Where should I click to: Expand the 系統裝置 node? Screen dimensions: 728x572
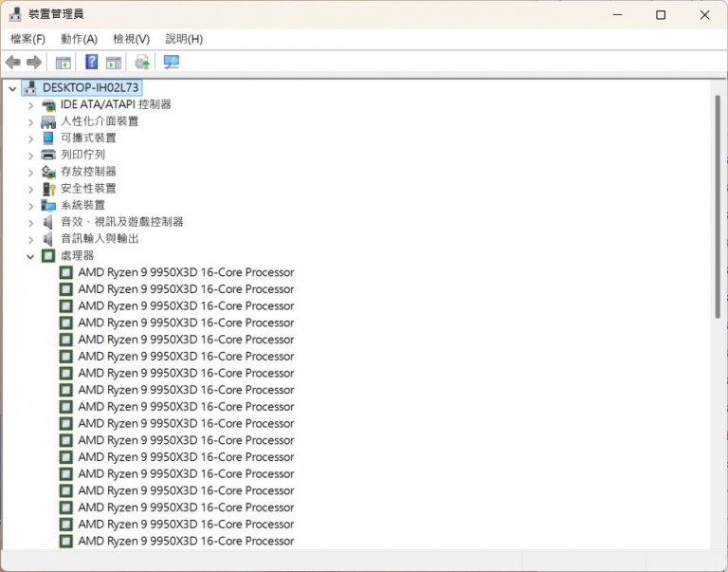(30, 206)
